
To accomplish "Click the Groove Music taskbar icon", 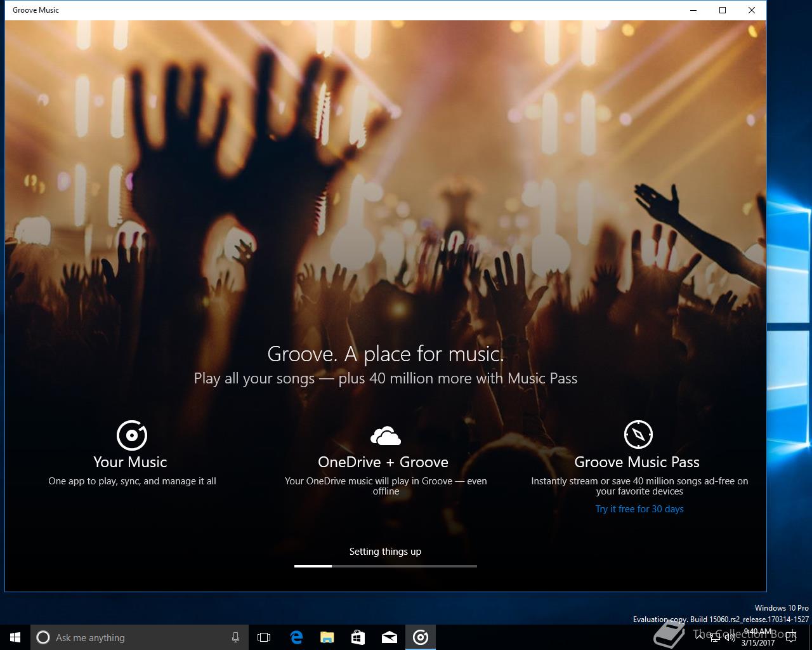I will click(421, 637).
